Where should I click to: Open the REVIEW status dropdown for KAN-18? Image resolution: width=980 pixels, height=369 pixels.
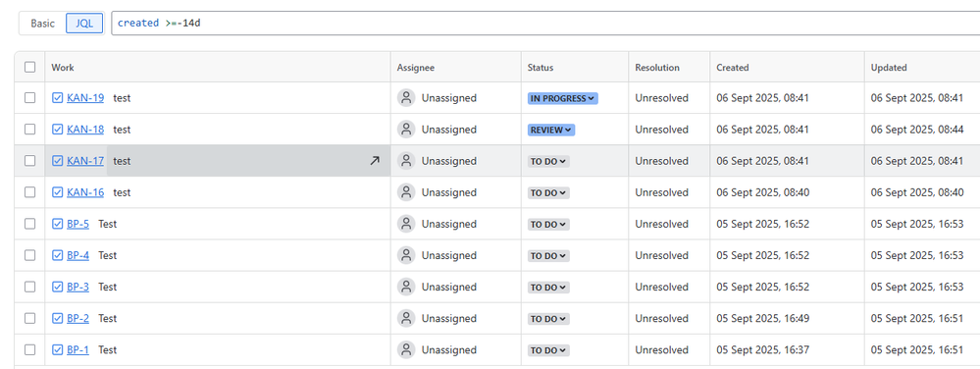(551, 131)
